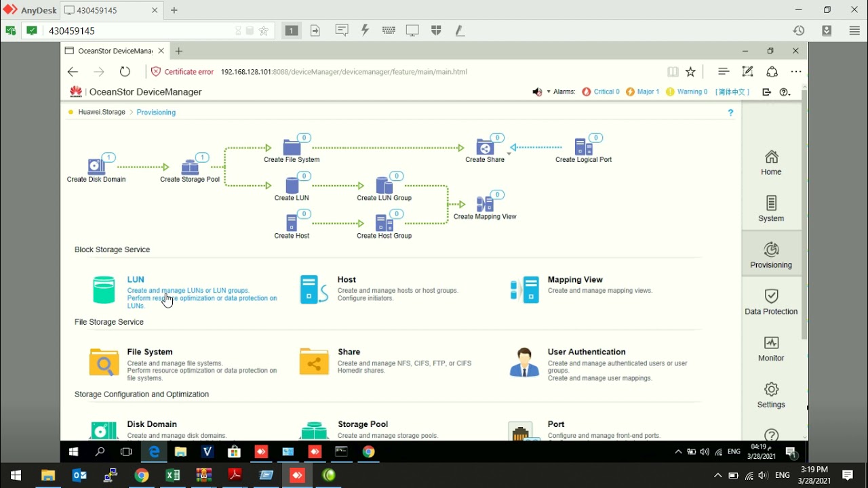
Task: Click the Create Share flow icon
Action: click(x=485, y=146)
